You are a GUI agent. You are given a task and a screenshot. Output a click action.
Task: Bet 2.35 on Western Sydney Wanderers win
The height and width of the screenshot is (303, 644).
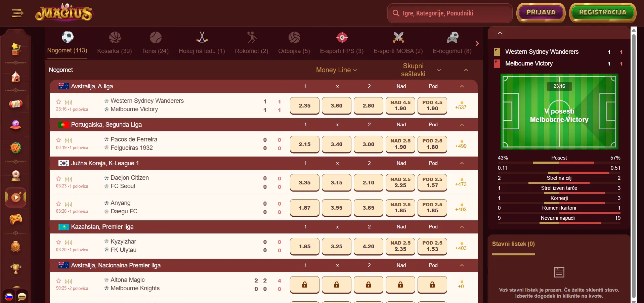pos(305,105)
